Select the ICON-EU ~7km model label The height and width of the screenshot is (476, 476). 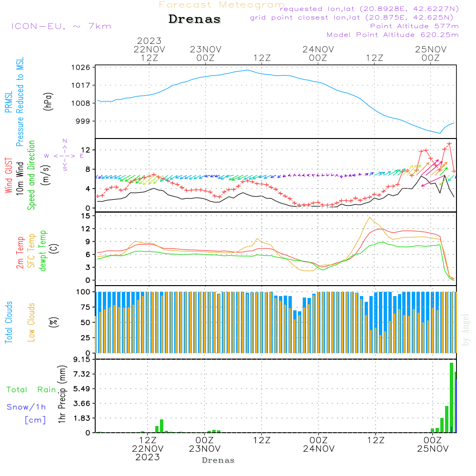click(x=61, y=26)
